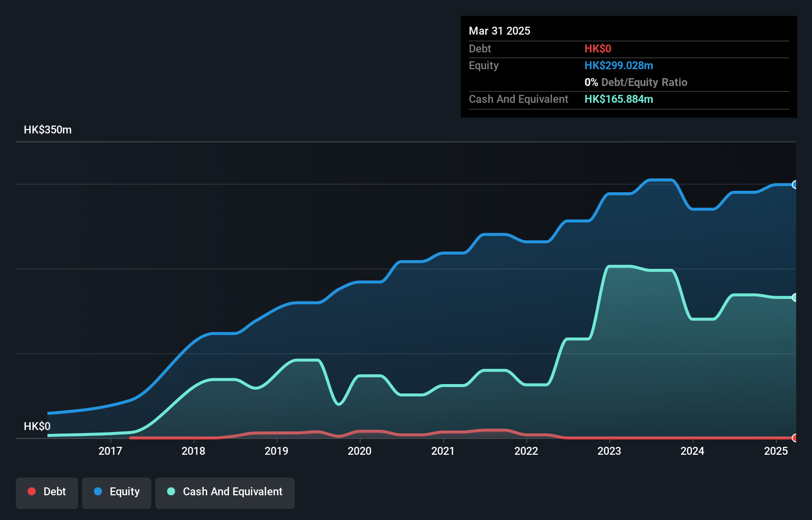Toggle the Cash And Equivalent legend button
The height and width of the screenshot is (520, 812).
tap(225, 493)
